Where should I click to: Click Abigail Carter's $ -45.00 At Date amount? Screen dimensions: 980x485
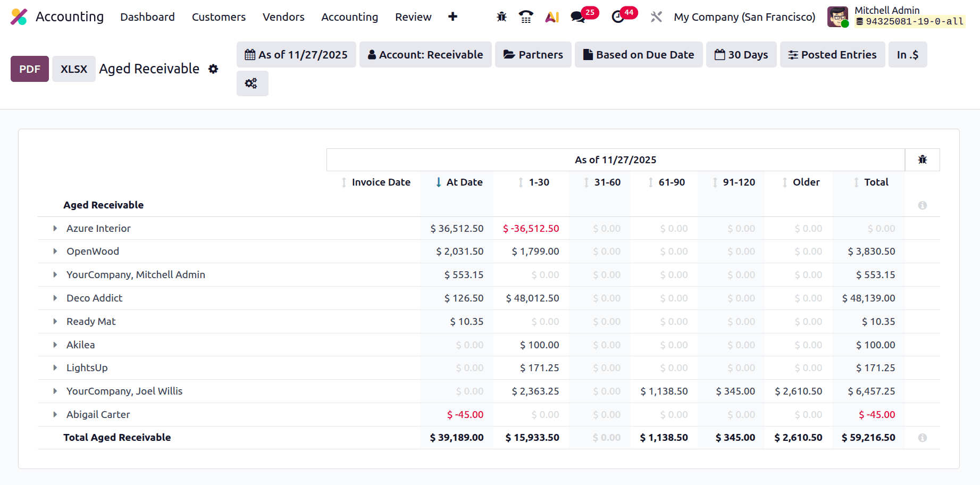465,414
